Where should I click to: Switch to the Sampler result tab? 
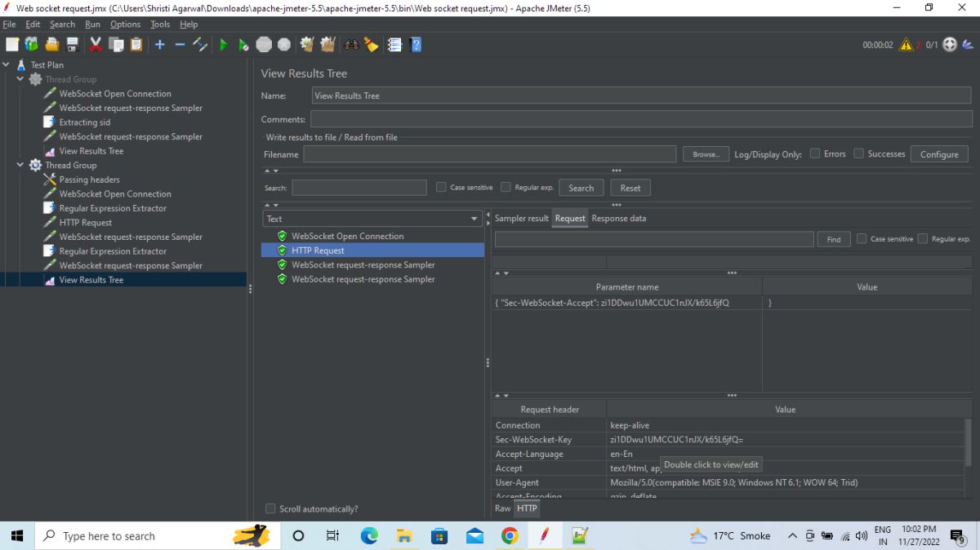click(521, 218)
